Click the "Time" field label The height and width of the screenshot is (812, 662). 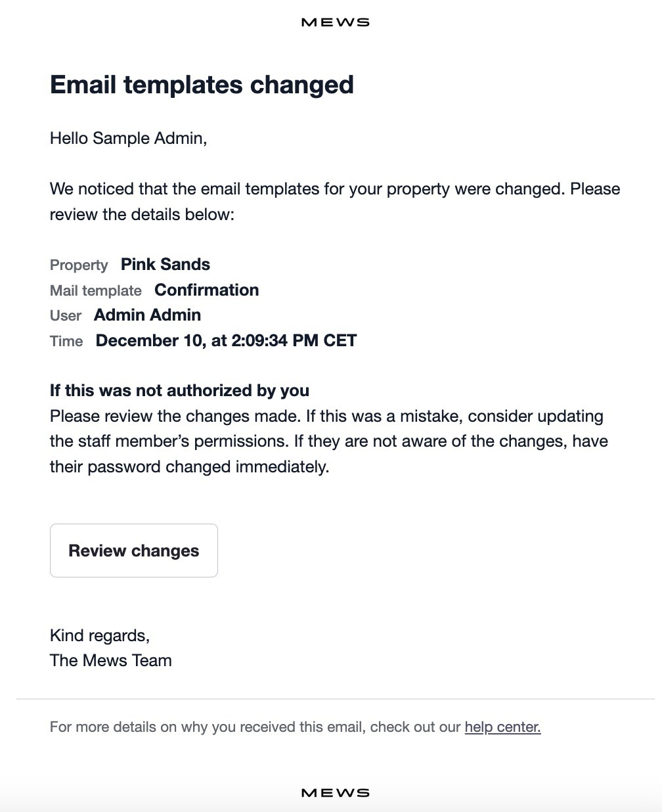click(x=66, y=342)
